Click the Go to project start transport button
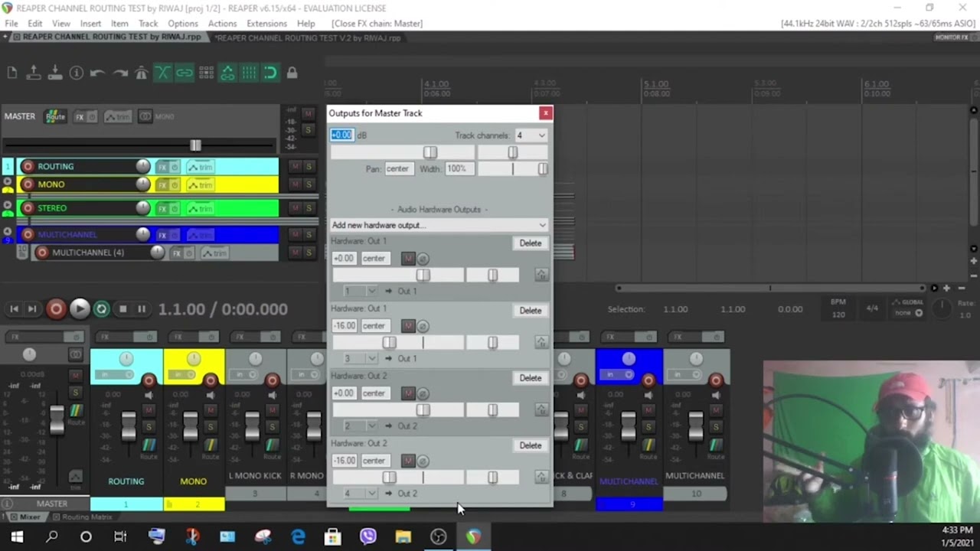The image size is (980, 551). click(14, 309)
